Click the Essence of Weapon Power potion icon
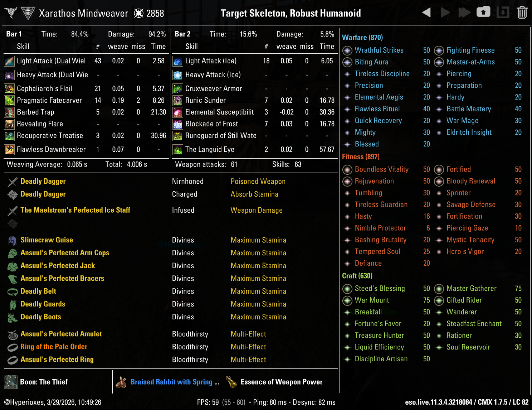Viewport: 532px width, 410px height. pos(233,382)
